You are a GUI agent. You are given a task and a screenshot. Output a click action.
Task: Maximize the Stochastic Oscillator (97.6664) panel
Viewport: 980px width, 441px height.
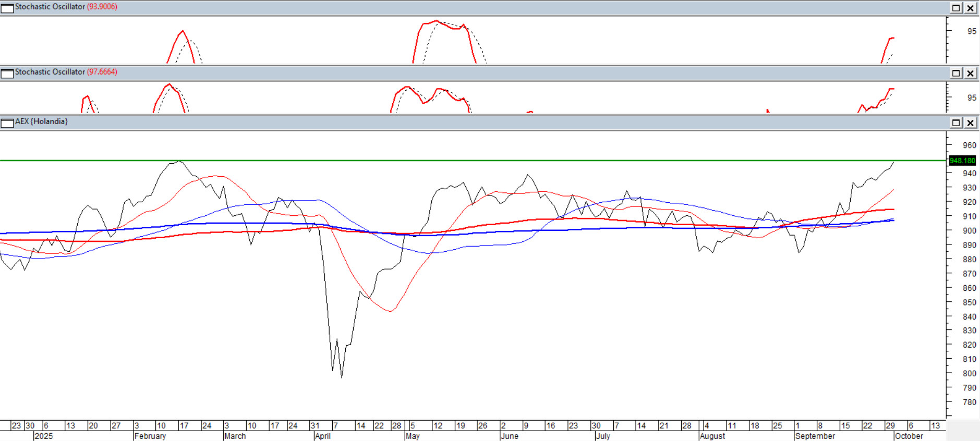click(956, 73)
